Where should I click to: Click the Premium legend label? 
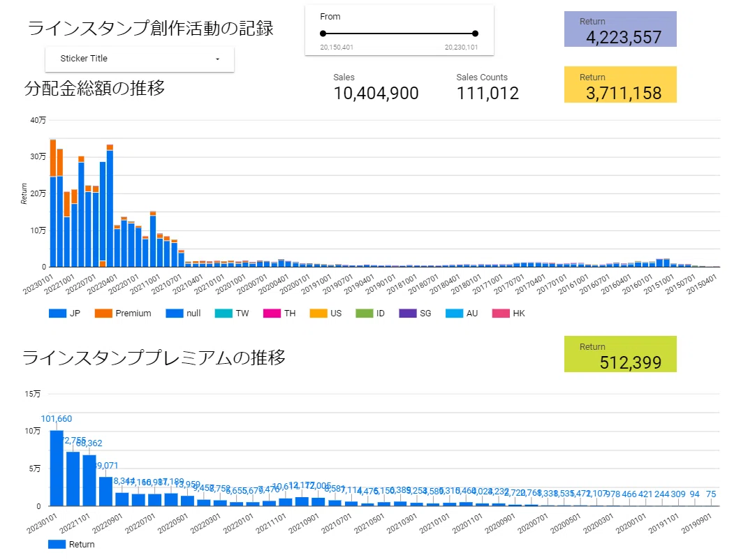point(133,314)
